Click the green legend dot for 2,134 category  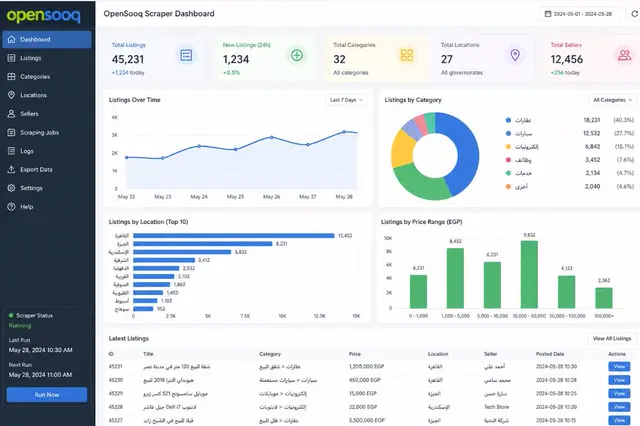tap(508, 173)
